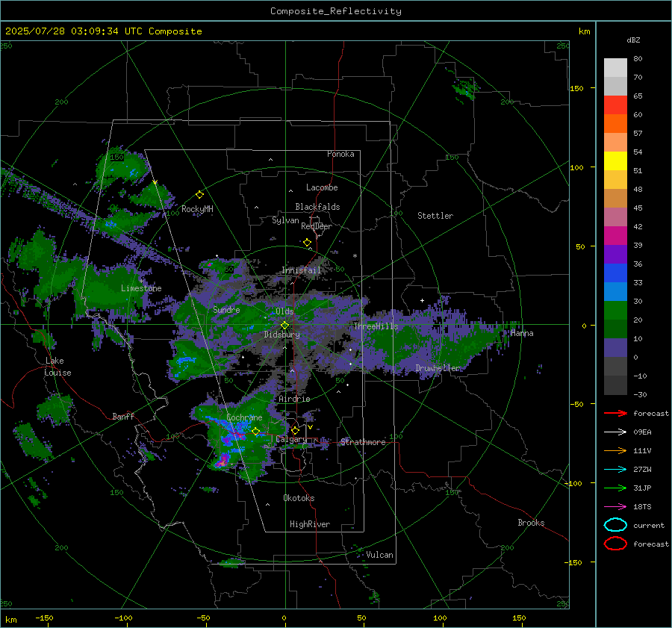Image resolution: width=672 pixels, height=628 pixels.
Task: Click the orange 111V arrow in legend
Action: click(x=615, y=450)
